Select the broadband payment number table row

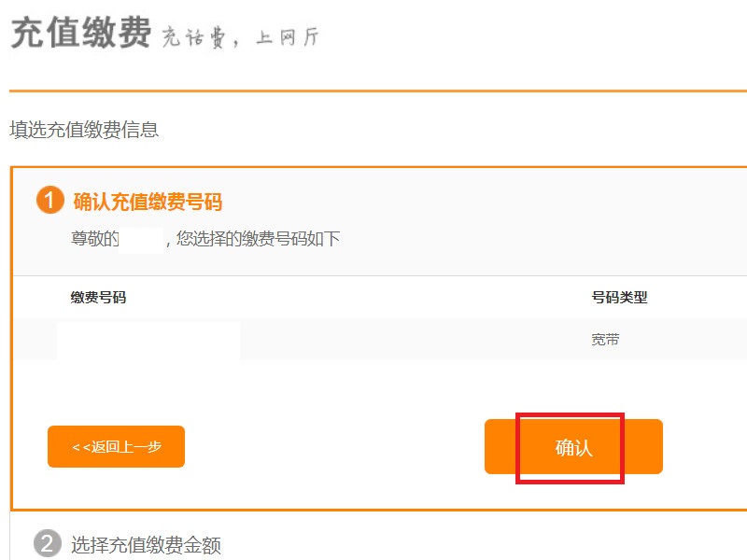click(x=380, y=340)
